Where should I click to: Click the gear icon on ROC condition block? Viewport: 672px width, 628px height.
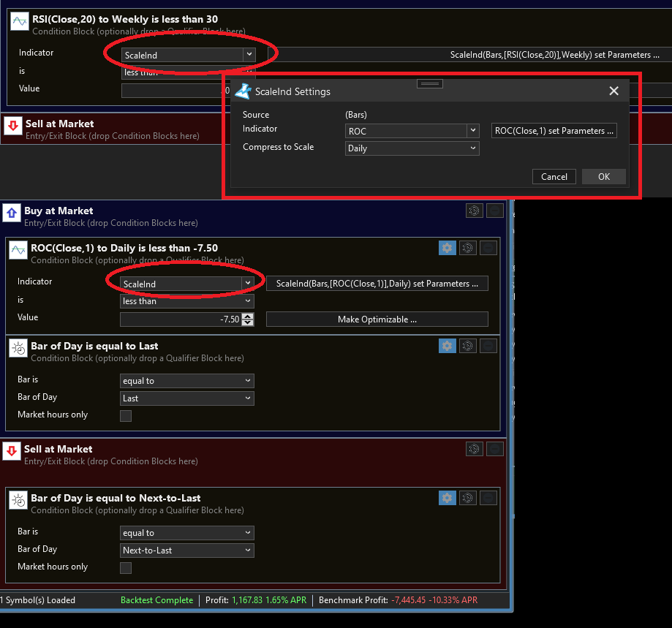(x=447, y=248)
